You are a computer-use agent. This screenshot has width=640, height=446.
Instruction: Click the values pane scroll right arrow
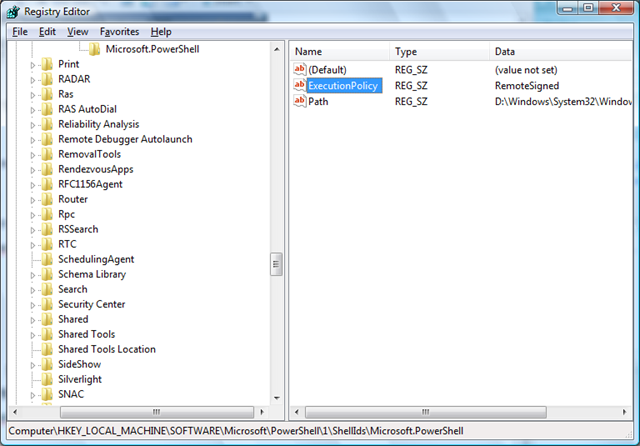(x=624, y=412)
